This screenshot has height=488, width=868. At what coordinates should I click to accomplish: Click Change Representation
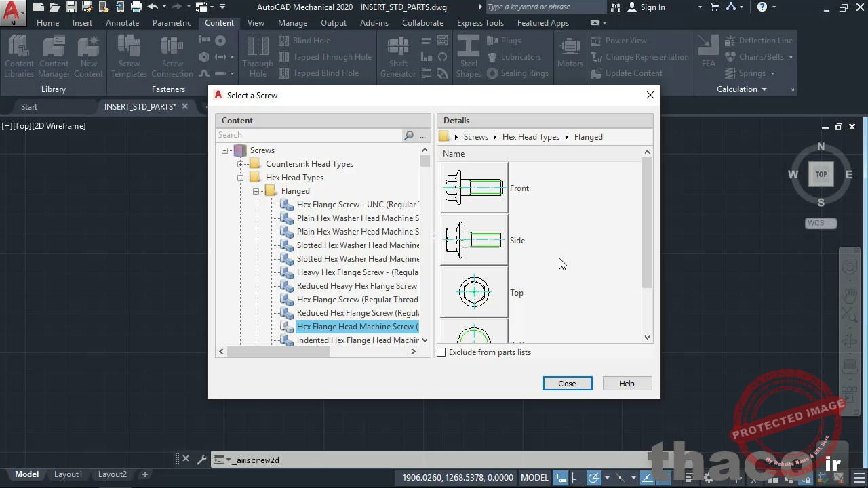(639, 57)
